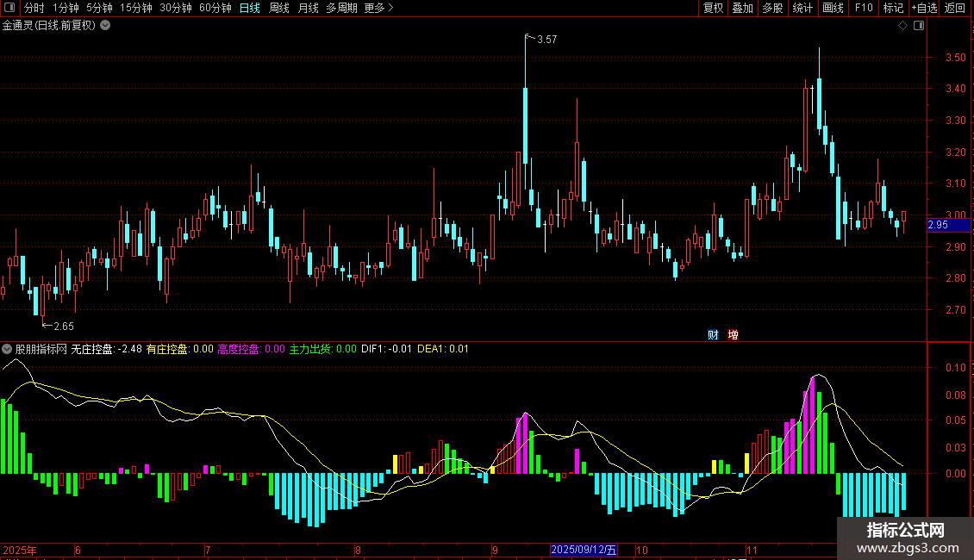
Task: Toggle 复权 price adjustment
Action: pyautogui.click(x=713, y=9)
